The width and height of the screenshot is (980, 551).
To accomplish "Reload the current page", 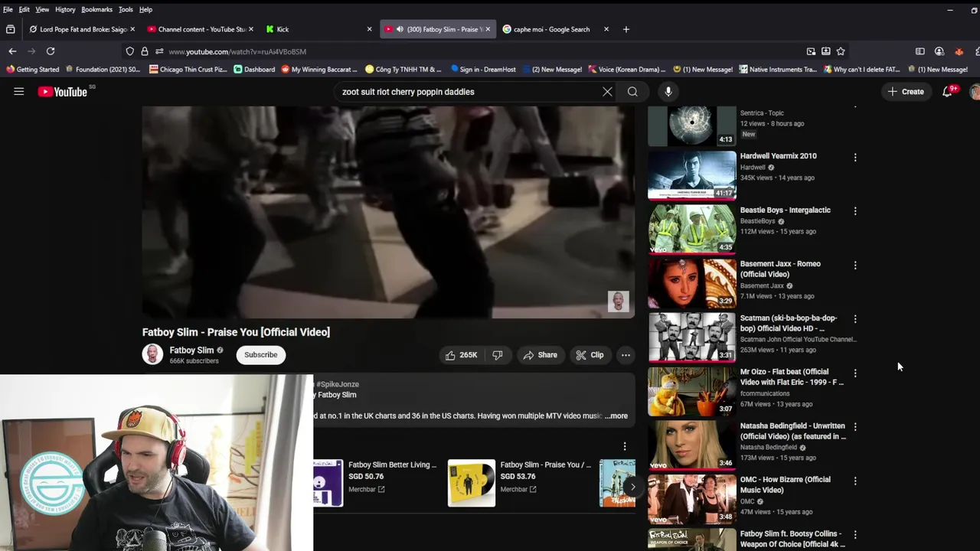I will tap(51, 51).
